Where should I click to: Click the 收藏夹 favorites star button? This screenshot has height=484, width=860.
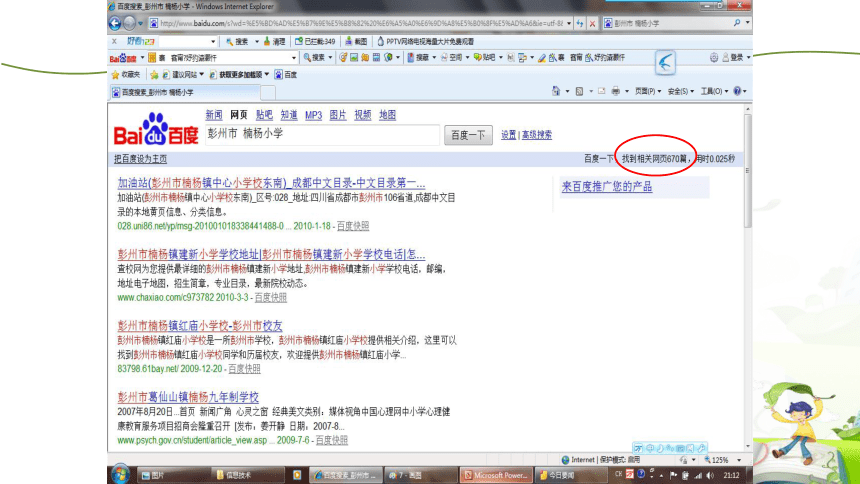tap(126, 75)
